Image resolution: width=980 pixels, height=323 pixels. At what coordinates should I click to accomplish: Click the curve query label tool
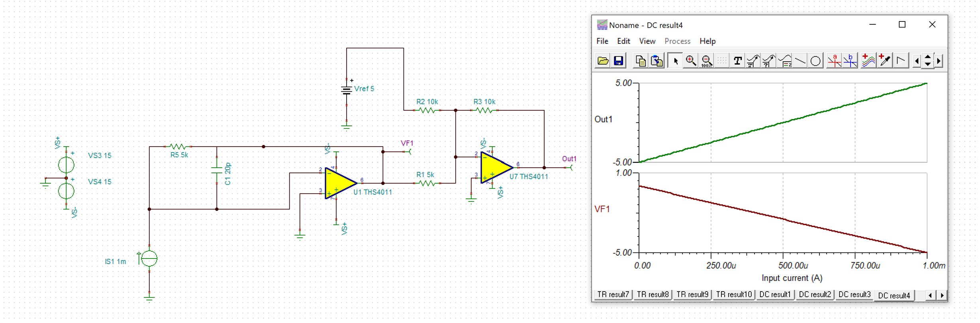click(769, 61)
